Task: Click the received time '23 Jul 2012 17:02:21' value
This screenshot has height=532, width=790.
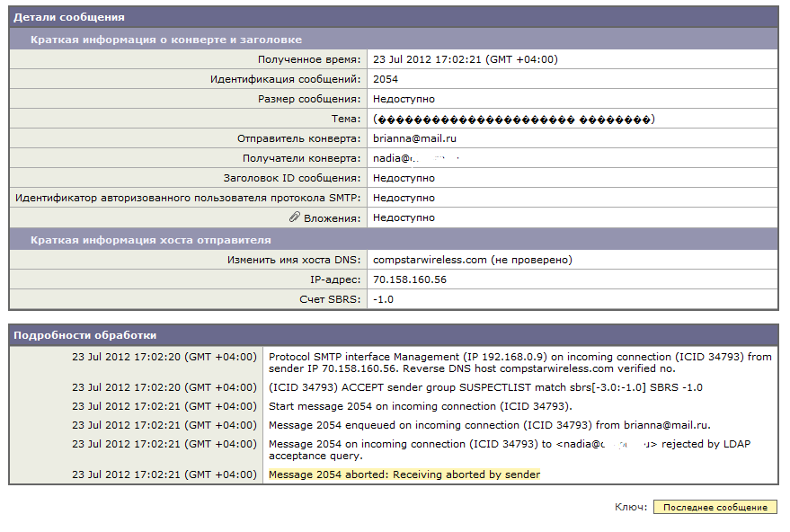Action: point(466,59)
